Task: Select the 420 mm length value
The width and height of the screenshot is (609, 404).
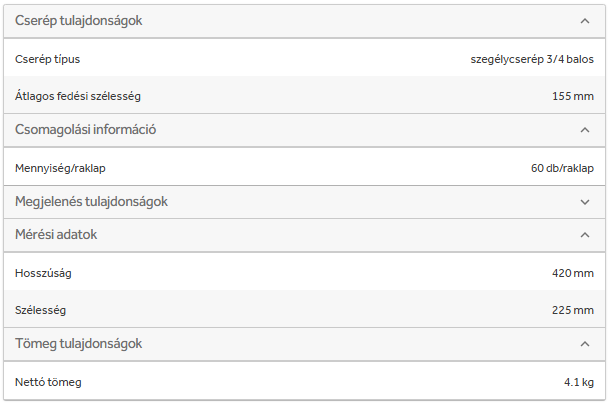Action: tap(572, 272)
